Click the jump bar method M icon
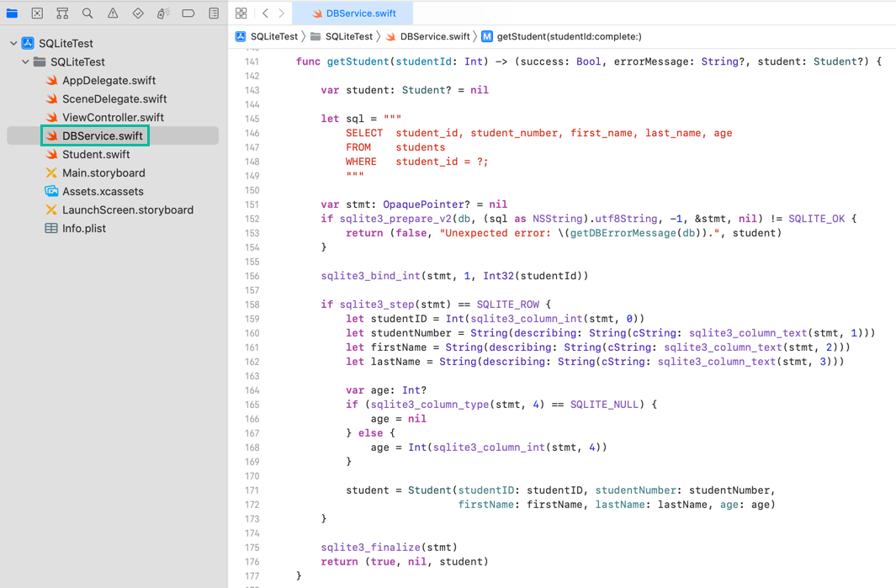Screen dimensions: 896x588 tap(487, 36)
